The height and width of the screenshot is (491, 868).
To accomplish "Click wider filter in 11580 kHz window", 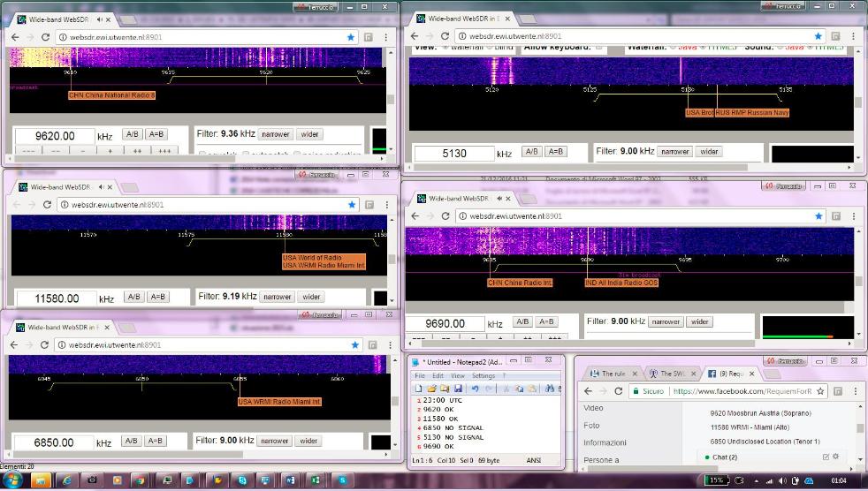I will coord(311,297).
